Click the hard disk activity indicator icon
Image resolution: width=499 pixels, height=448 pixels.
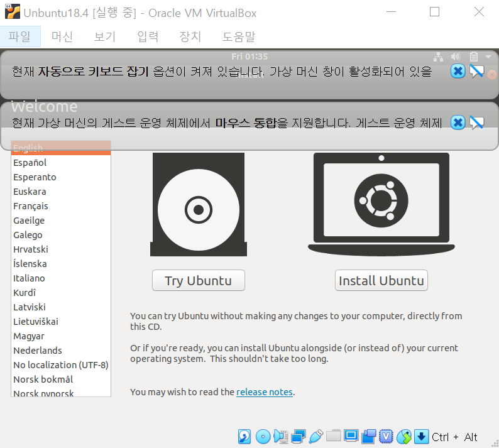[244, 437]
